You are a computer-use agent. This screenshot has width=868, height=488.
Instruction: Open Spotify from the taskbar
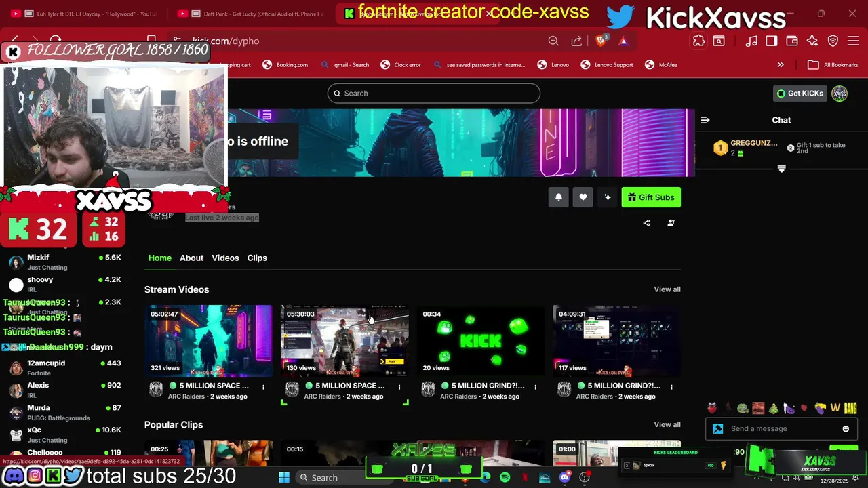click(x=505, y=477)
